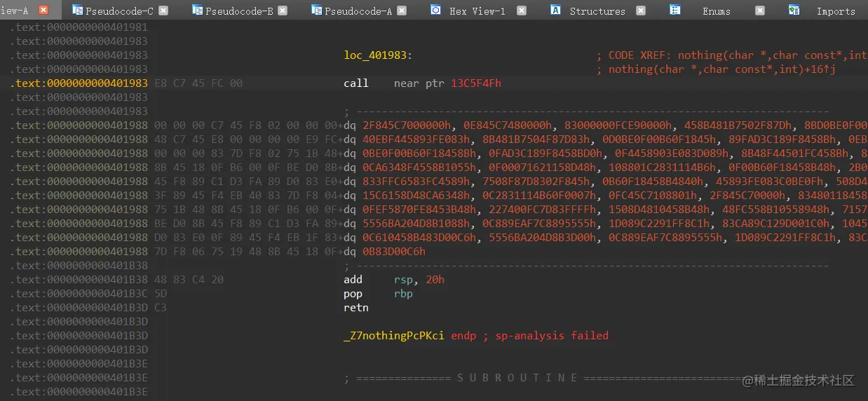Viewport: 868px width, 401px height.
Task: Close the IDA View-A tab
Action: [43, 11]
